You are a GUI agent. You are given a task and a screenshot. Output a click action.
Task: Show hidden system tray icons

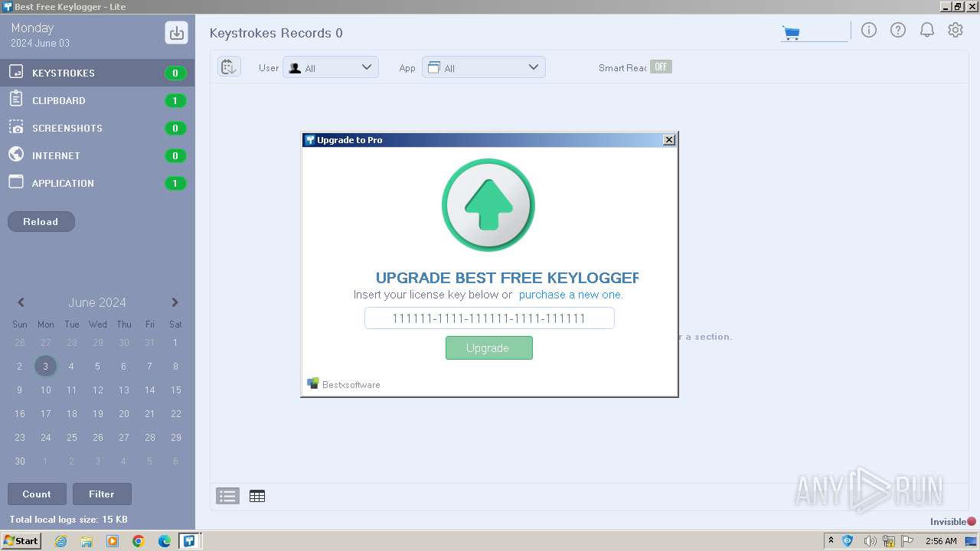pyautogui.click(x=831, y=540)
